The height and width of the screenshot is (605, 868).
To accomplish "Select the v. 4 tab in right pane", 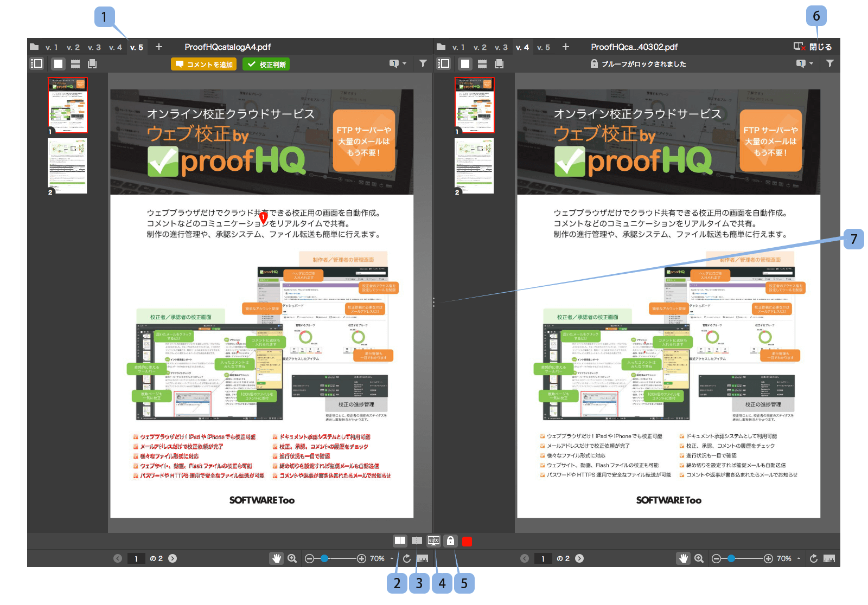I will [x=522, y=47].
